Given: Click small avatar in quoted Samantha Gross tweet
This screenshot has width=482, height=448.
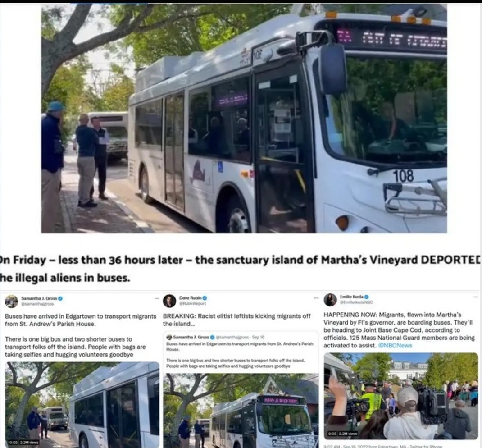Looking at the screenshot, I should 169,337.
